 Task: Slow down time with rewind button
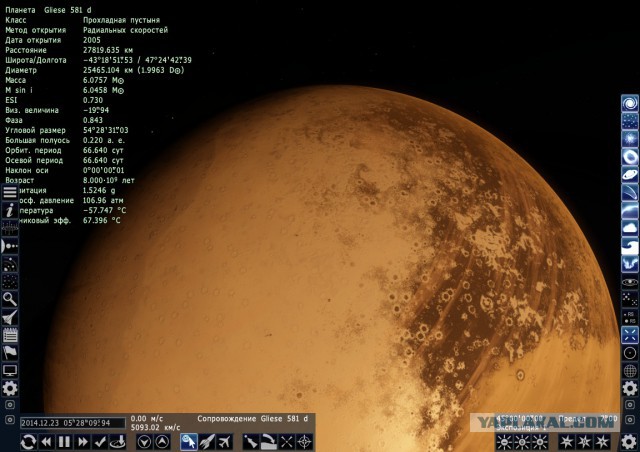46,442
